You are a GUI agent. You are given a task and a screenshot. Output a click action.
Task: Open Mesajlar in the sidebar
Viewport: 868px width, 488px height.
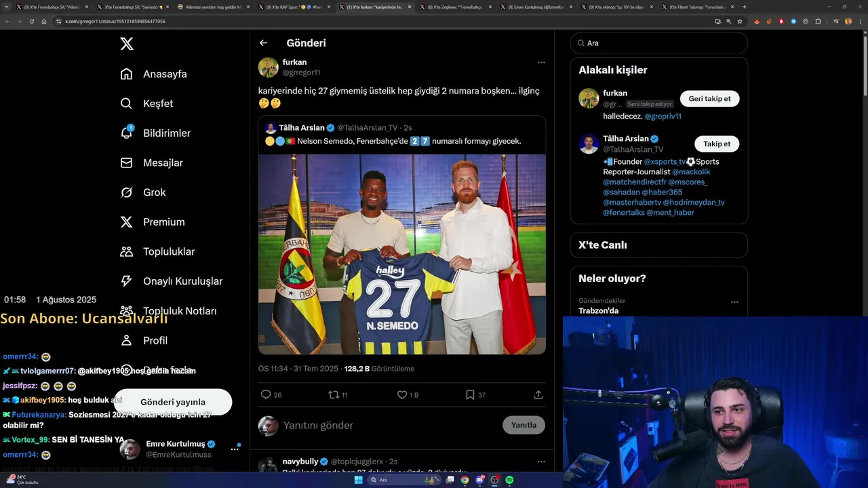(151, 163)
